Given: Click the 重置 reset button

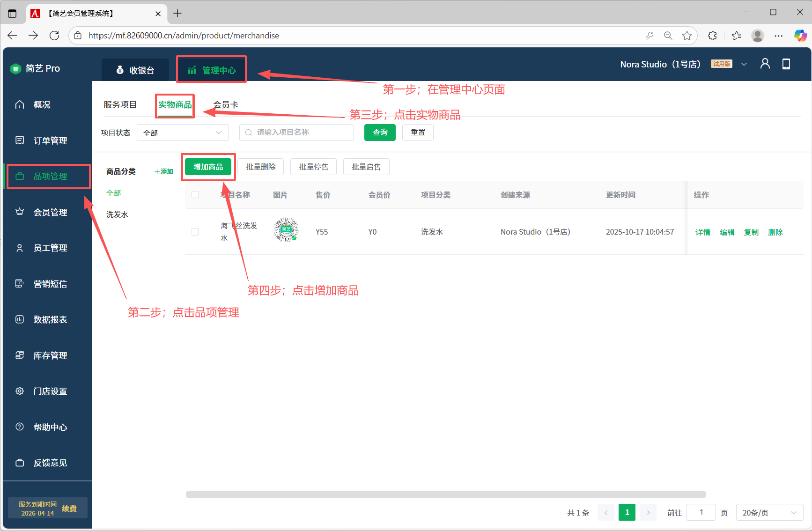Looking at the screenshot, I should click(418, 133).
